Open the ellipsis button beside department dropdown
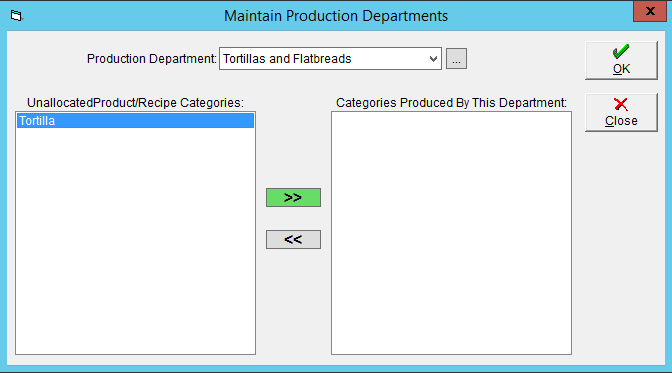This screenshot has width=672, height=373. click(x=456, y=58)
